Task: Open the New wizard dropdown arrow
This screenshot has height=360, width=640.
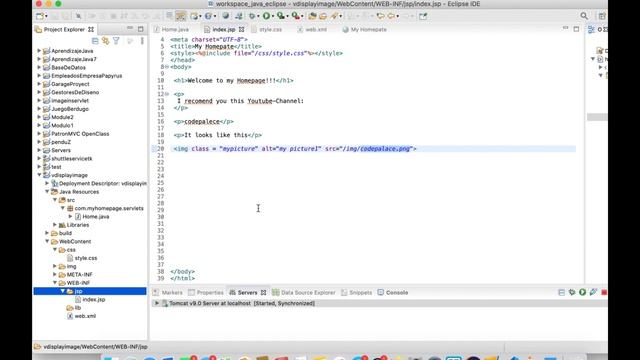Action: pos(46,16)
